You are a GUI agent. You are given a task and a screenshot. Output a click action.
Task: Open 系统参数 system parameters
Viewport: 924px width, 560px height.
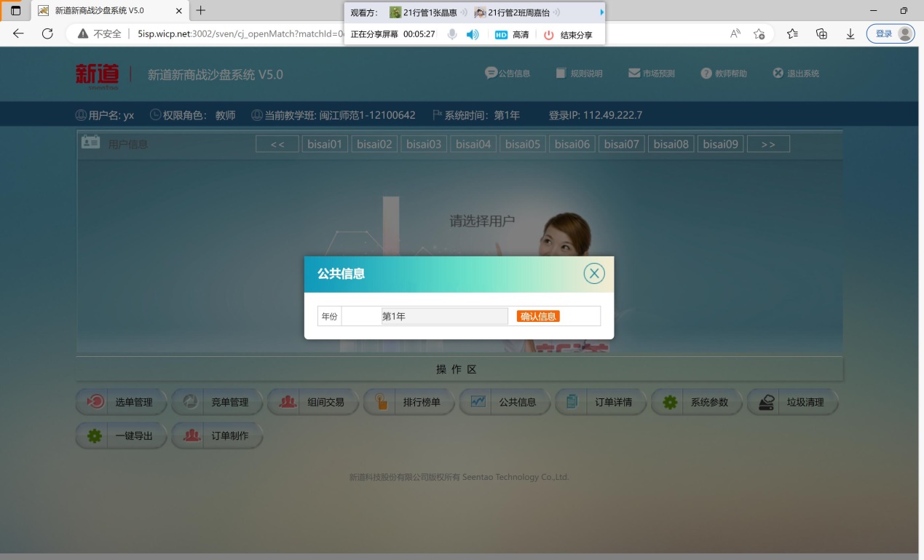[x=697, y=402]
